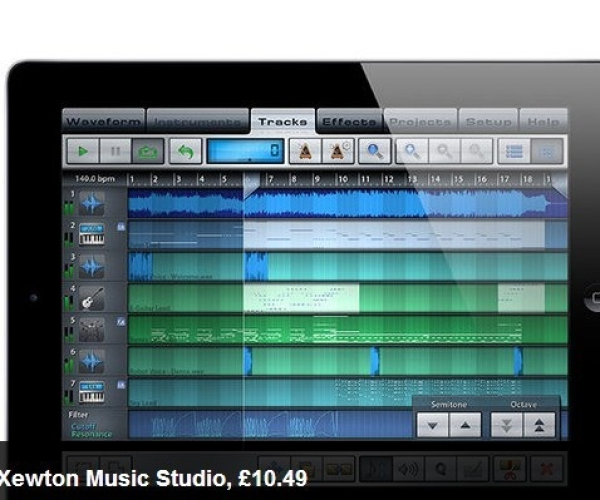This screenshot has width=600, height=500.
Task: Open the Waveform tab
Action: coord(103,122)
